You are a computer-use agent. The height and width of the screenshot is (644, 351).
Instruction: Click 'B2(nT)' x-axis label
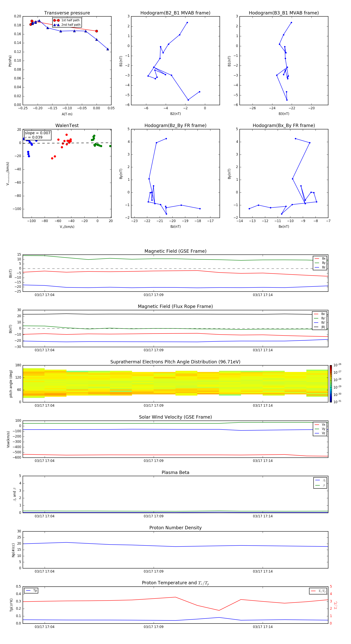(175, 114)
